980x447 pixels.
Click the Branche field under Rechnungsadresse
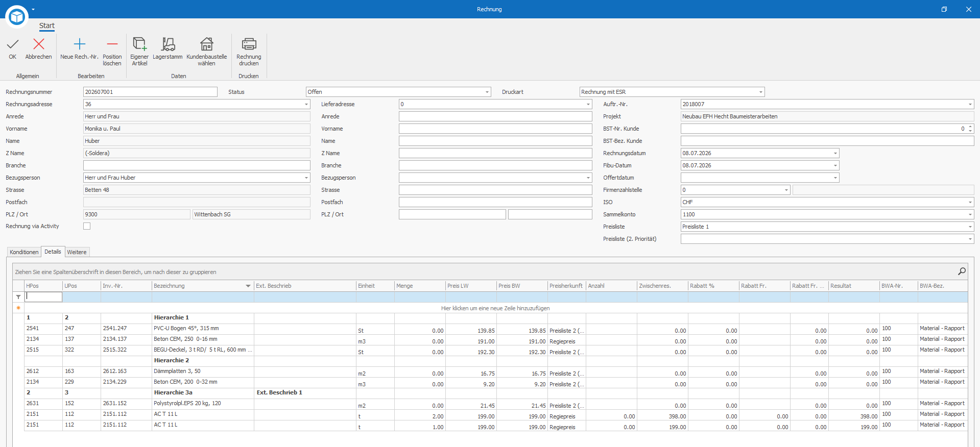click(x=197, y=165)
